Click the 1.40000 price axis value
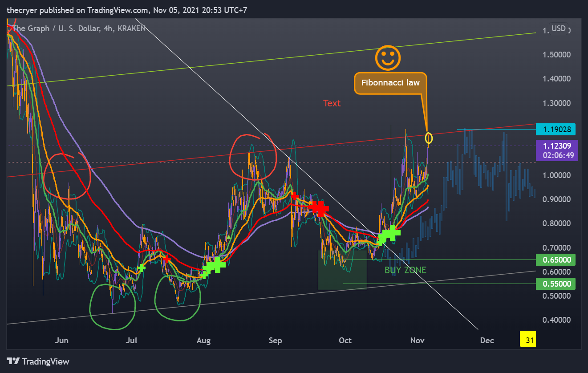The width and height of the screenshot is (588, 373). click(556, 79)
